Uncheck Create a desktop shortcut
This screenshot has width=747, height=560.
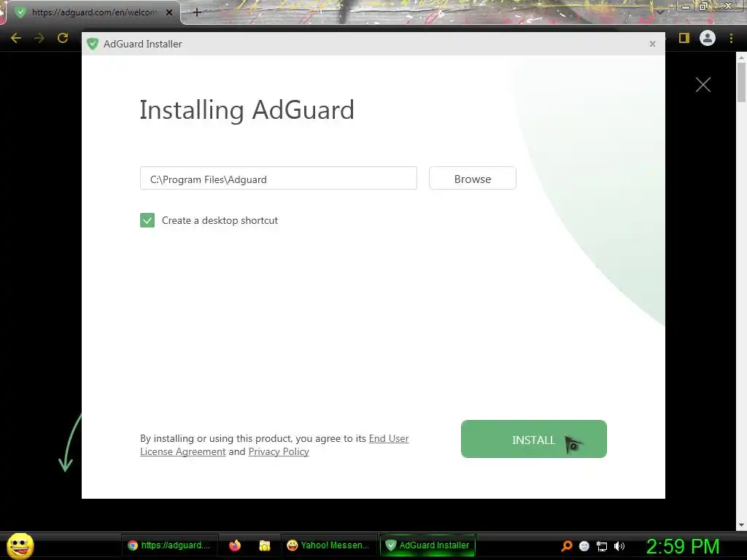(x=147, y=220)
